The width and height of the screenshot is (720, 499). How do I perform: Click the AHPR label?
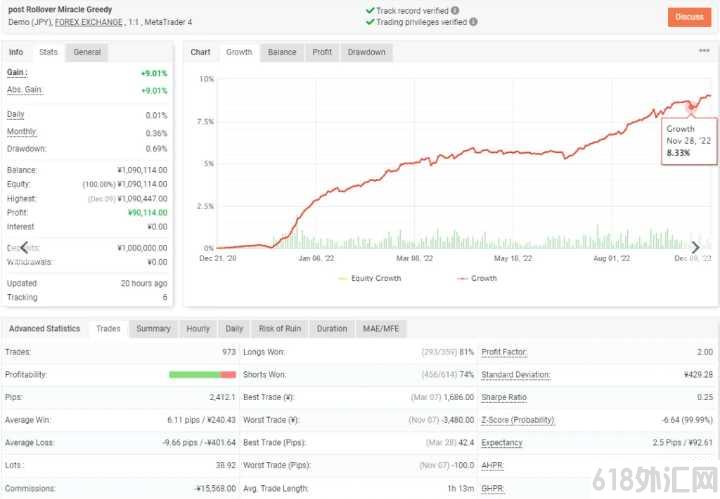coord(492,465)
